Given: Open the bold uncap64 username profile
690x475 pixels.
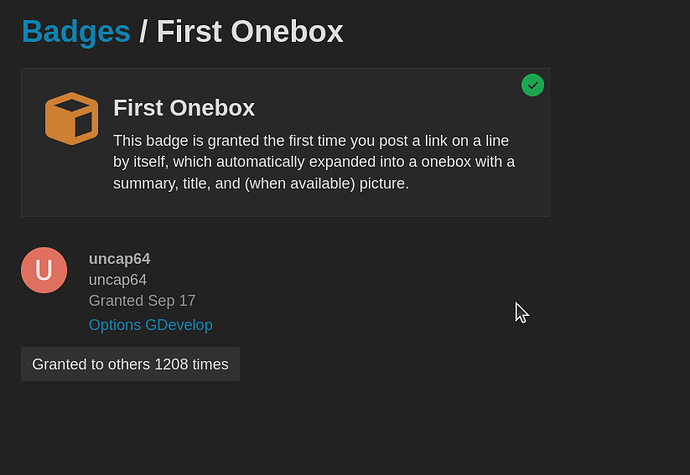Looking at the screenshot, I should click(119, 259).
